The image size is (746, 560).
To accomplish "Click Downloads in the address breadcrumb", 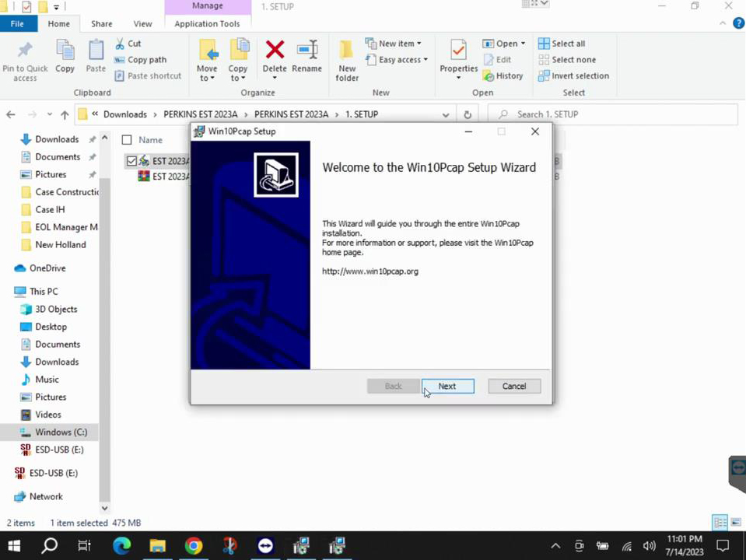I will tap(125, 114).
